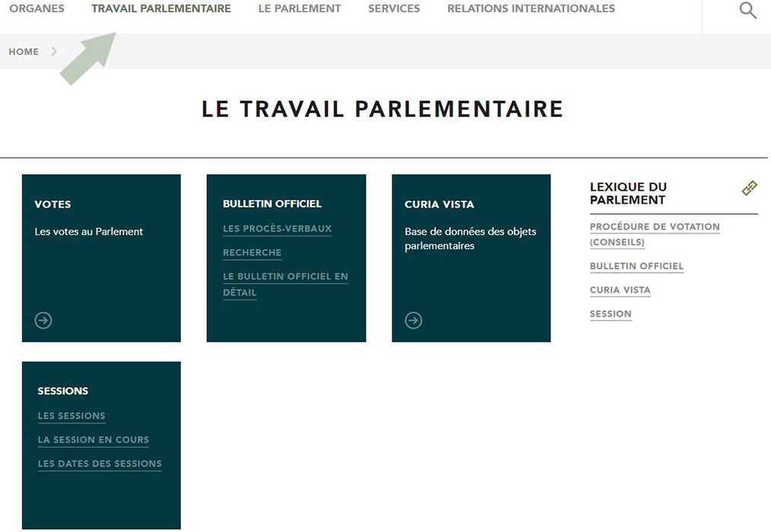Image resolution: width=771 pixels, height=532 pixels.
Task: Open La session en cours link
Action: point(94,439)
